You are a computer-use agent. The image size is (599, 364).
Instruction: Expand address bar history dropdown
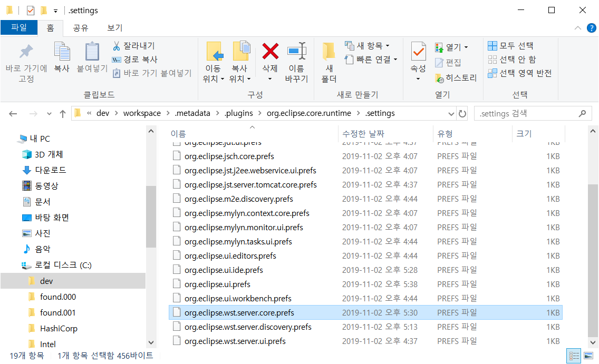(451, 114)
